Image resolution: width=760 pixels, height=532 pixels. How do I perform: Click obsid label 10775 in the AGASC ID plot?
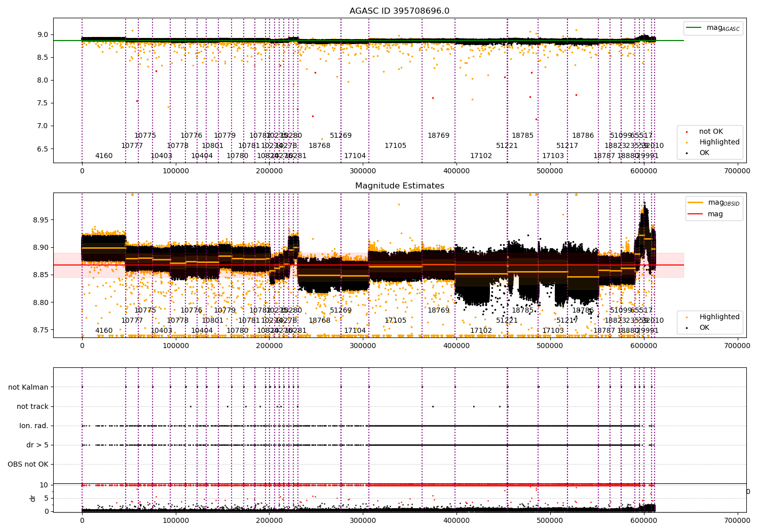click(x=145, y=135)
